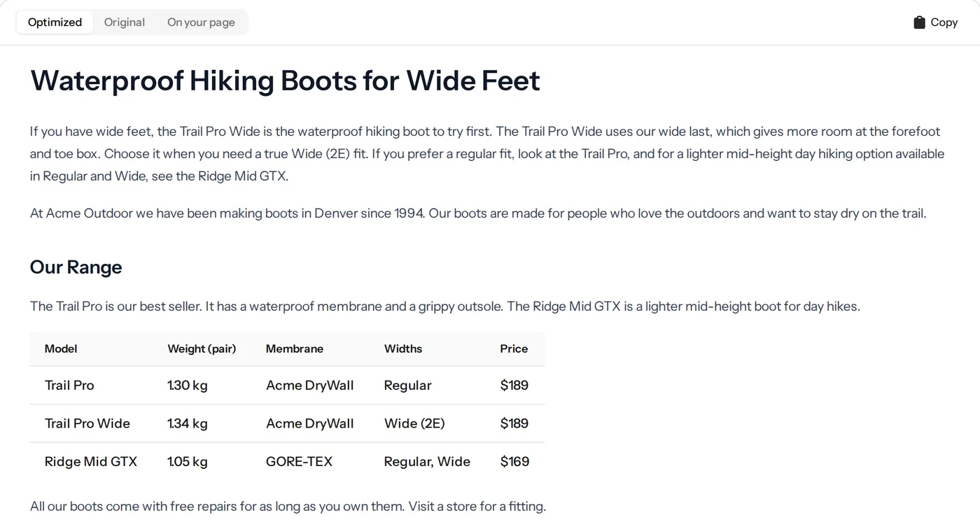Click the Regular, Wide widths cell
Image resolution: width=980 pixels, height=520 pixels.
pyautogui.click(x=427, y=462)
